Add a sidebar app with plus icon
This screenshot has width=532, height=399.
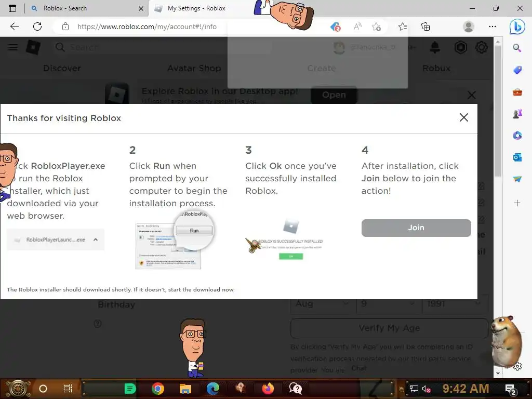517,203
